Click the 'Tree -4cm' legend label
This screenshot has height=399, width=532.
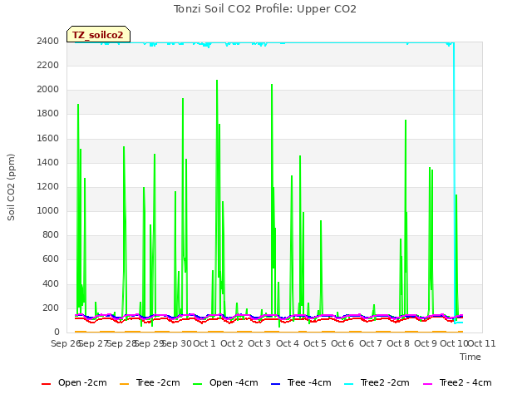pos(309,382)
